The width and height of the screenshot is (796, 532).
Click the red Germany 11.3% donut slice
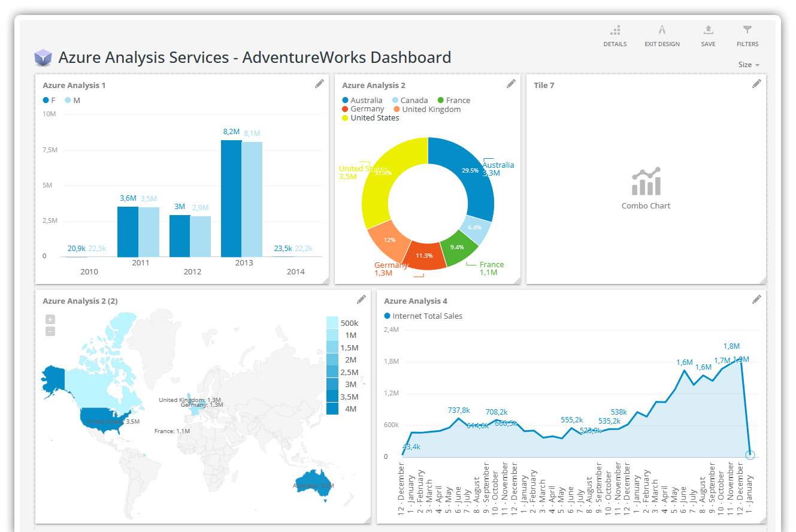click(424, 256)
